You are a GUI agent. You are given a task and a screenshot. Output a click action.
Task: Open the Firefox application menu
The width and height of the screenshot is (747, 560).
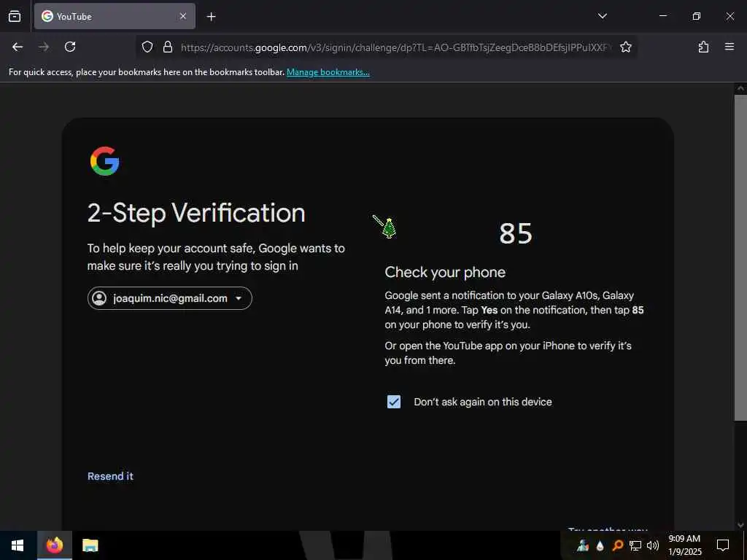point(729,47)
